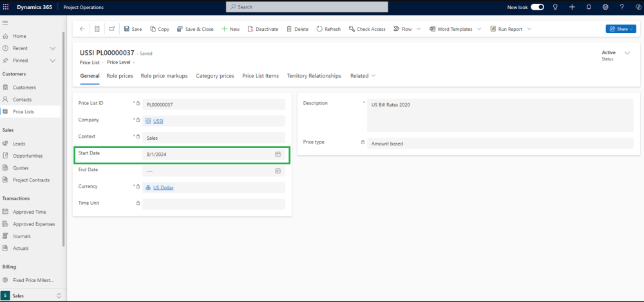Click the open record set icon

[x=97, y=29]
